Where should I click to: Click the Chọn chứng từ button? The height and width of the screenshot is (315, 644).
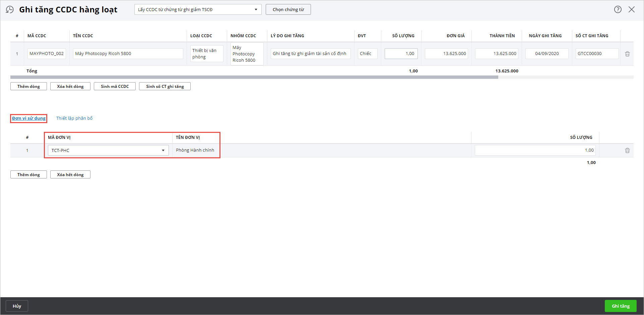(x=288, y=9)
